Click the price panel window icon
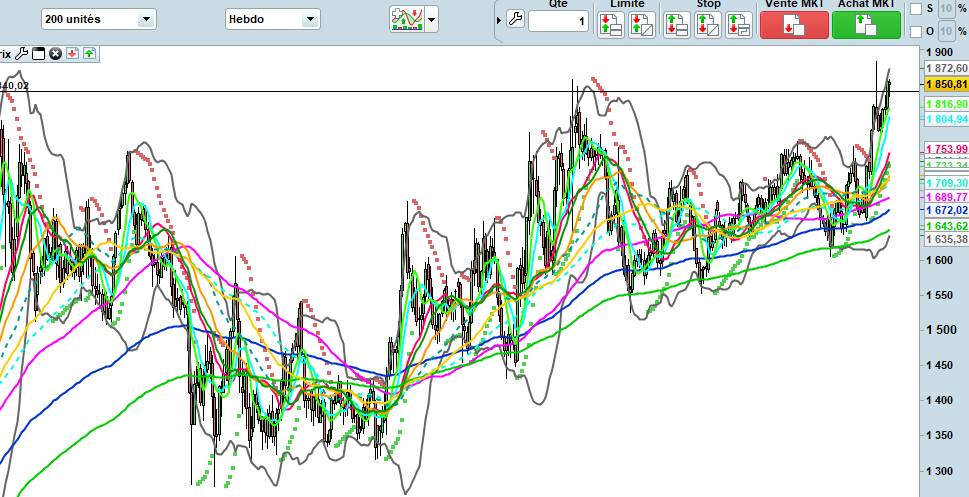The height and width of the screenshot is (497, 969). pos(38,54)
